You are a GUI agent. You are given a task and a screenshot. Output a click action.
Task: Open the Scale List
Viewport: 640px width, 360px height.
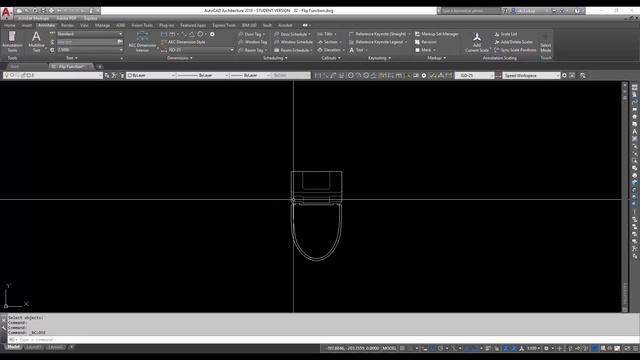(505, 34)
